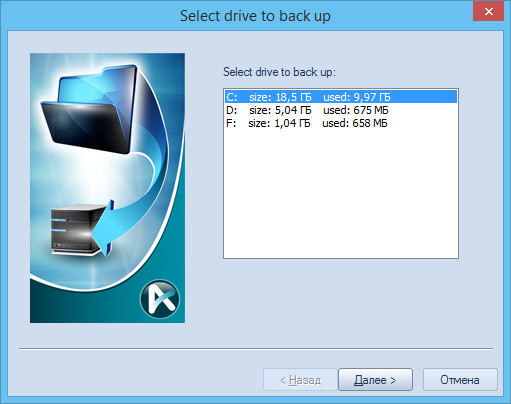Screen dimensions: 511x404
Task: Click the window title 'Select drive to back up'
Action: click(255, 16)
